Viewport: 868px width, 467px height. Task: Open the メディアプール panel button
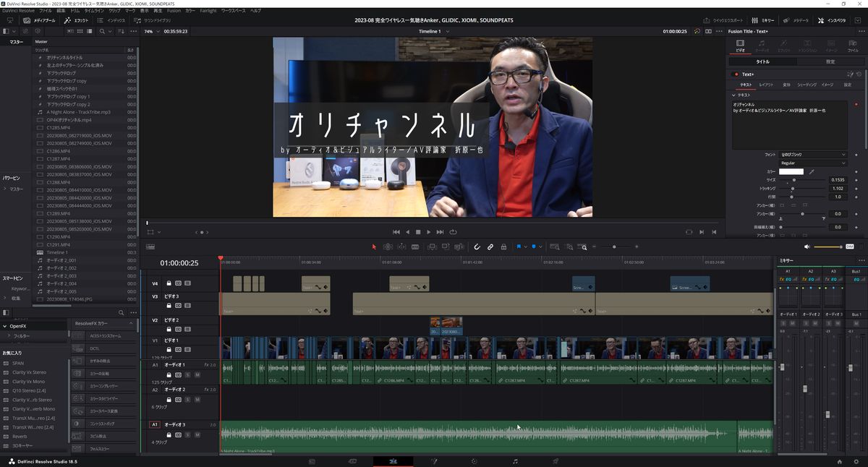39,20
